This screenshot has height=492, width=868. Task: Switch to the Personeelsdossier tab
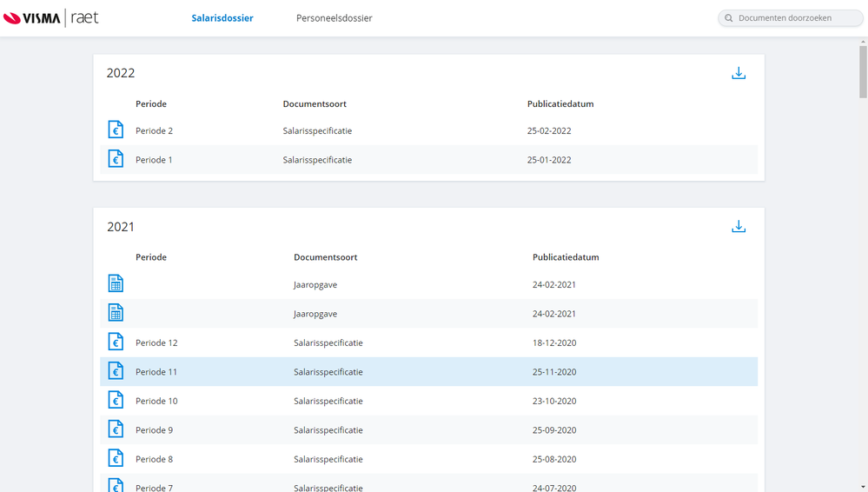pos(334,18)
